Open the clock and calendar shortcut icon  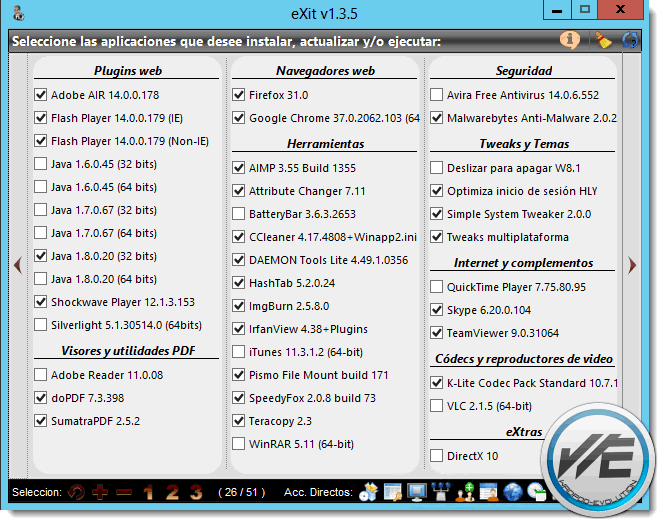coord(536,492)
